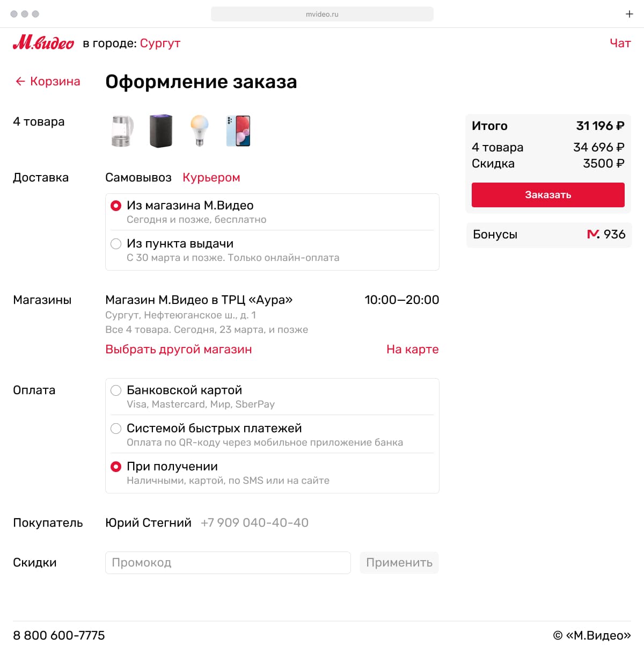This screenshot has height=660, width=644.
Task: Click the kettle product thumbnail
Action: pyautogui.click(x=122, y=130)
